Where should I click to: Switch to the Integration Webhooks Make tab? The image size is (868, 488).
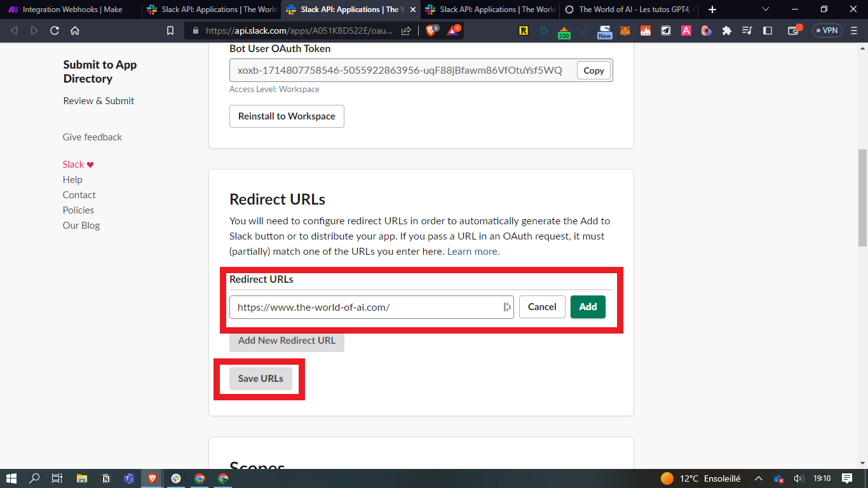click(x=70, y=10)
